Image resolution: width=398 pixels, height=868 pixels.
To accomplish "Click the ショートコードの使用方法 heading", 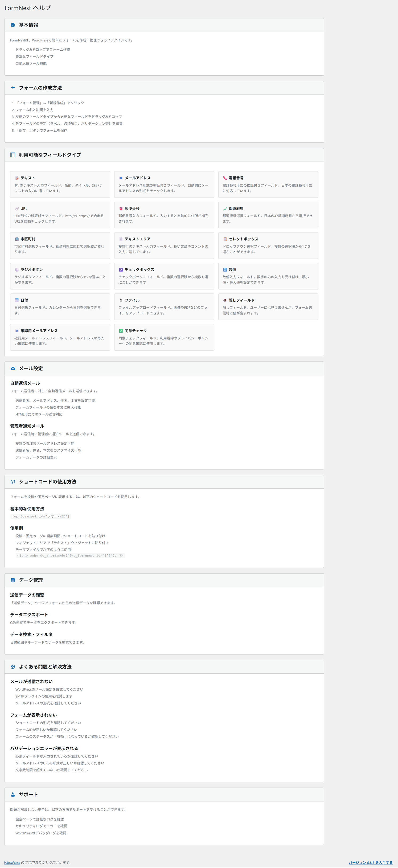I will pos(47,481).
